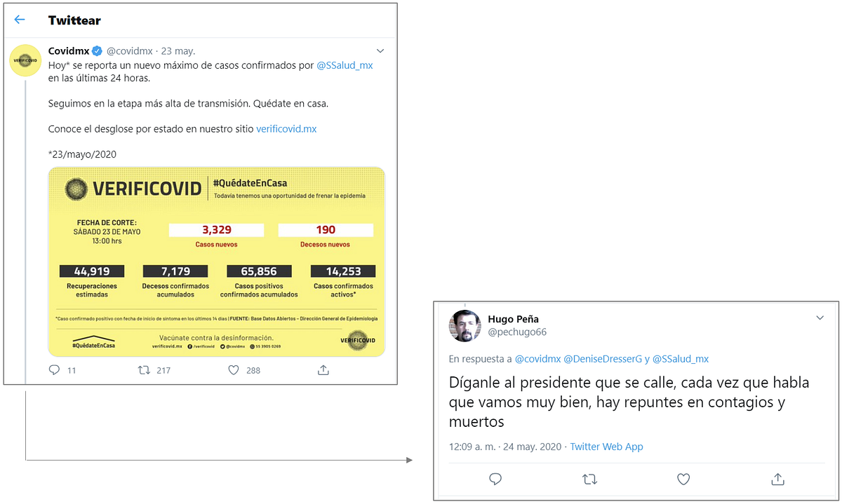Click the Covidmx account name
The image size is (842, 504).
(x=69, y=50)
